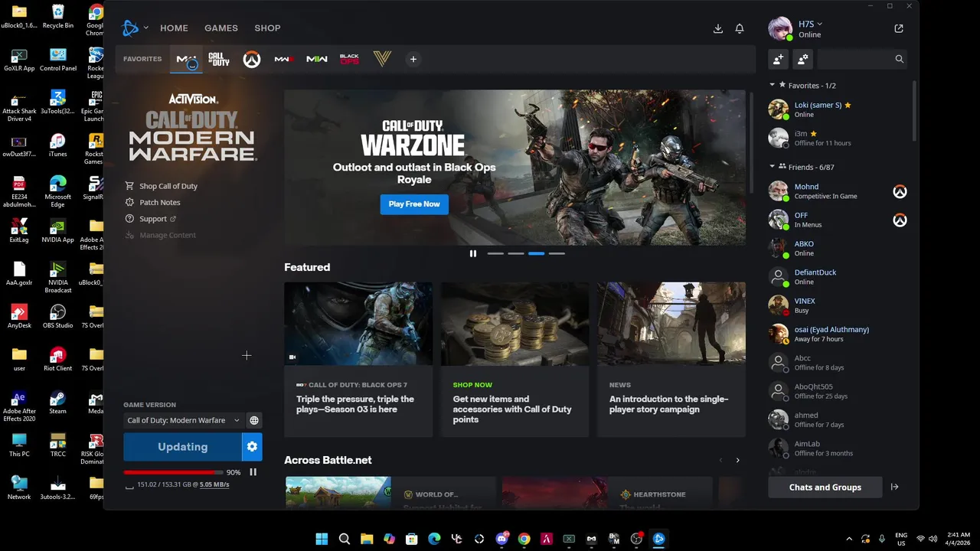980x551 pixels.
Task: Open the friend management settings icon
Action: point(802,59)
